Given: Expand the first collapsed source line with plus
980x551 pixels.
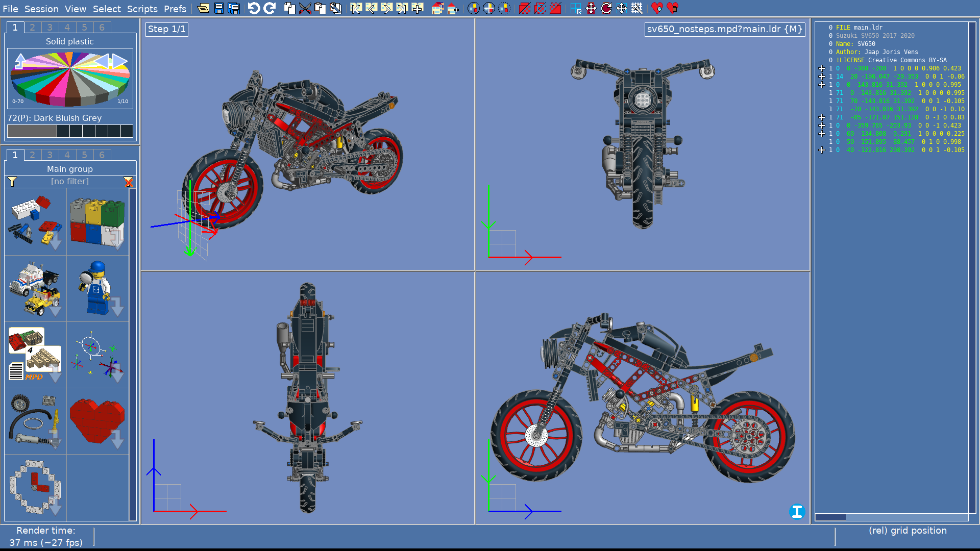Looking at the screenshot, I should (822, 68).
